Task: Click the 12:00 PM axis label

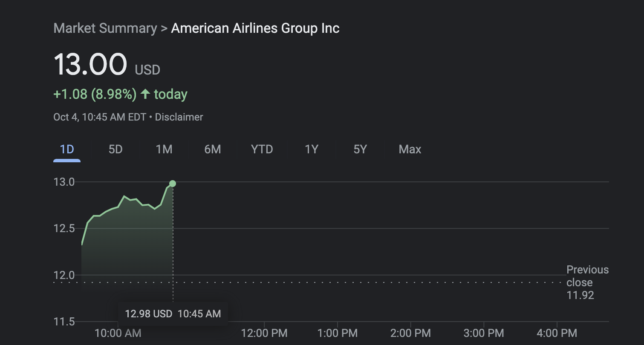Action: (264, 333)
